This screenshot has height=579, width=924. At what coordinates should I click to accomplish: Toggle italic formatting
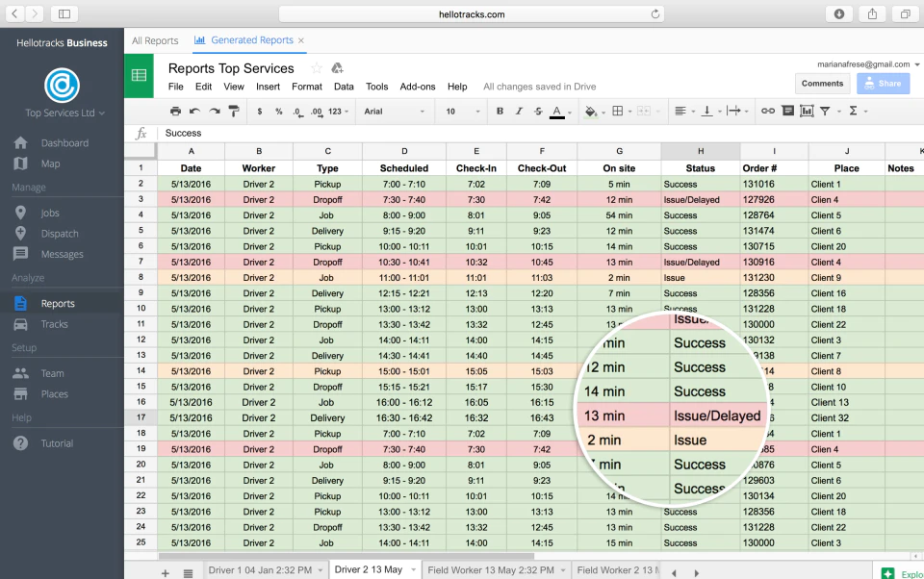(519, 111)
